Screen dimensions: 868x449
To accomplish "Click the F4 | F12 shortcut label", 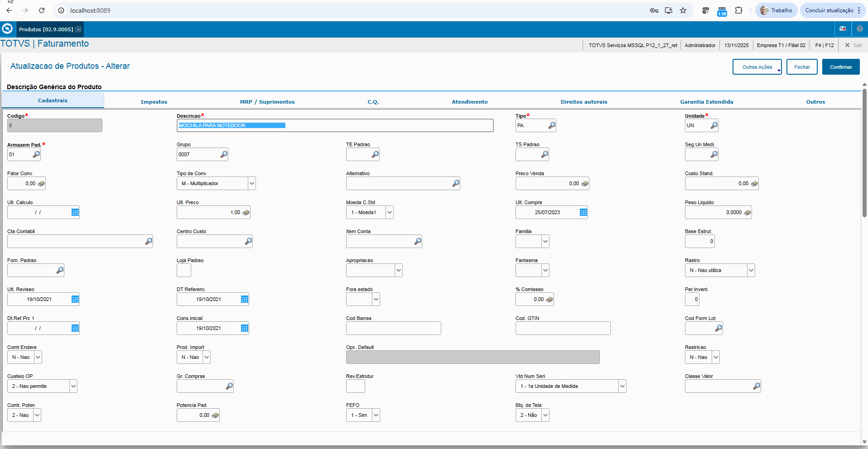I will [825, 45].
